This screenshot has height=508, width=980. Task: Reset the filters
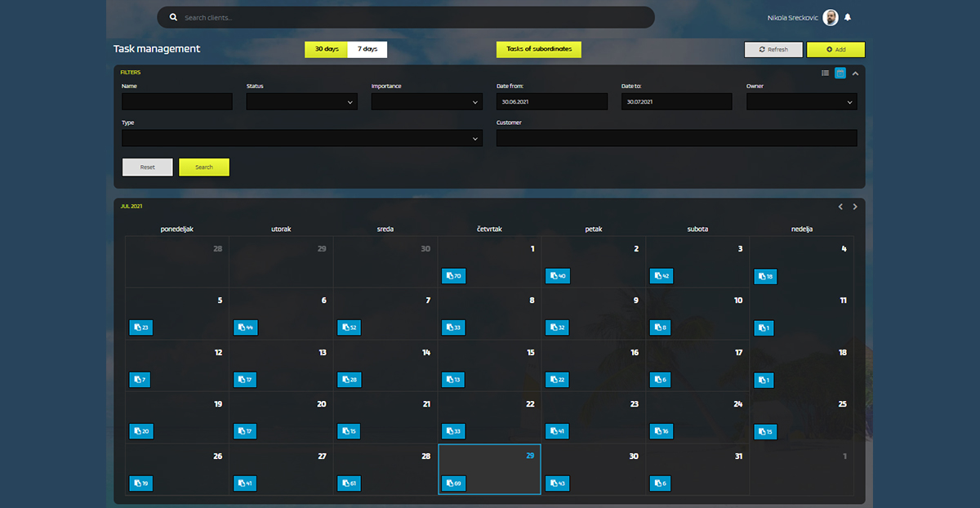[x=147, y=167]
